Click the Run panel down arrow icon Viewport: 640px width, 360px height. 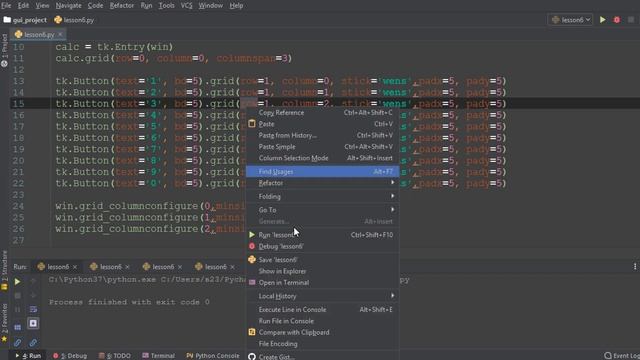click(x=33, y=296)
